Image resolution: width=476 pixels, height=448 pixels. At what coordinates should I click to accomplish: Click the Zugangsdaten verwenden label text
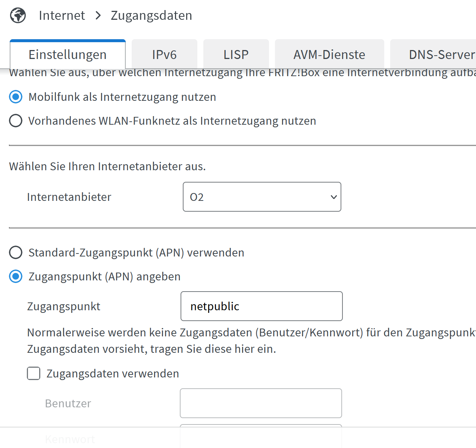113,374
